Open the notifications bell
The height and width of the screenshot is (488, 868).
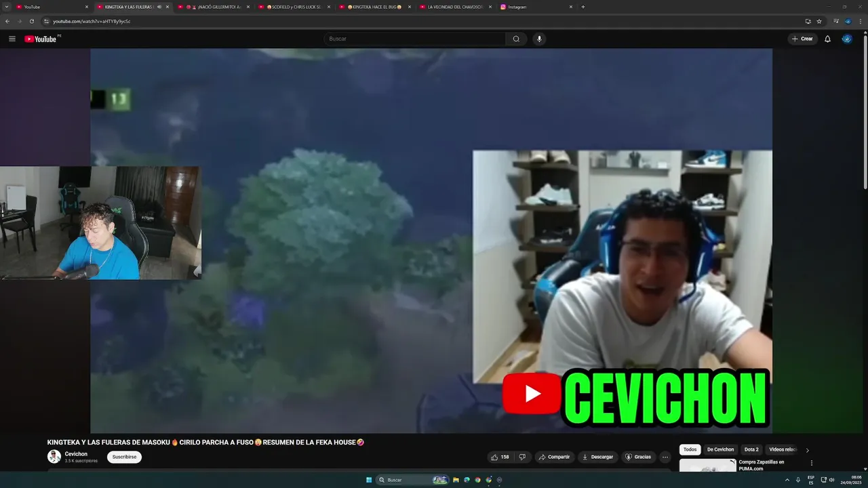click(827, 39)
